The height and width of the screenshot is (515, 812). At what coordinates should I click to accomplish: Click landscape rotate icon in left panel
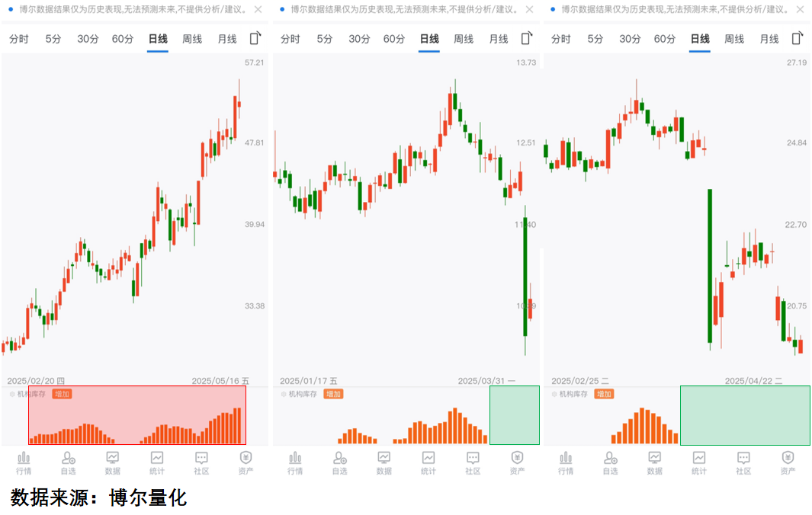pyautogui.click(x=255, y=38)
